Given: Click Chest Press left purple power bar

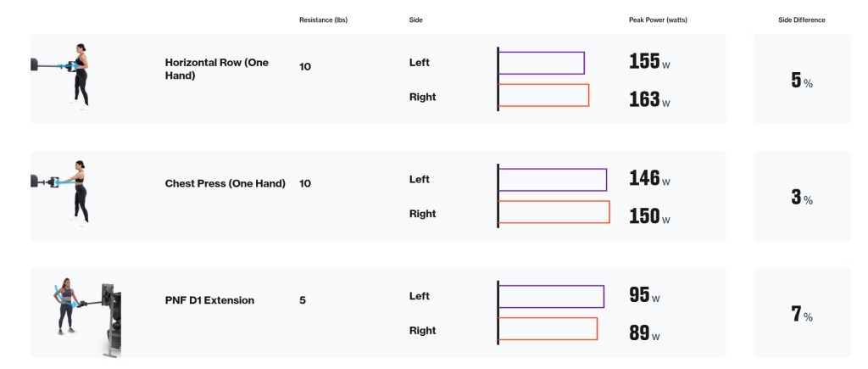Looking at the screenshot, I should [553, 179].
